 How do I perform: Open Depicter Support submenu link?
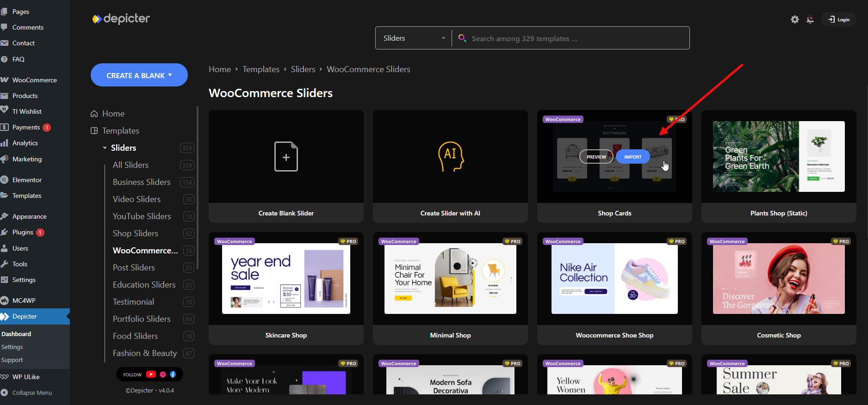[x=12, y=360]
